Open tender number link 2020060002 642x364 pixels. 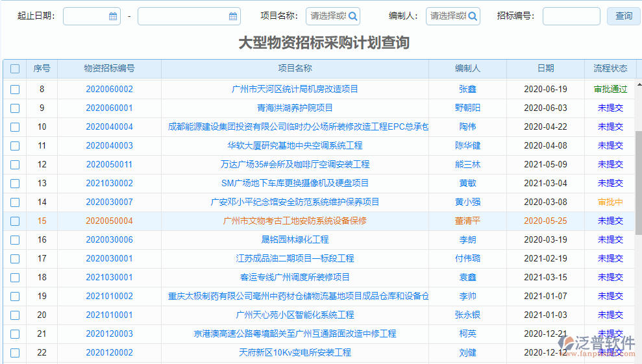[109, 90]
